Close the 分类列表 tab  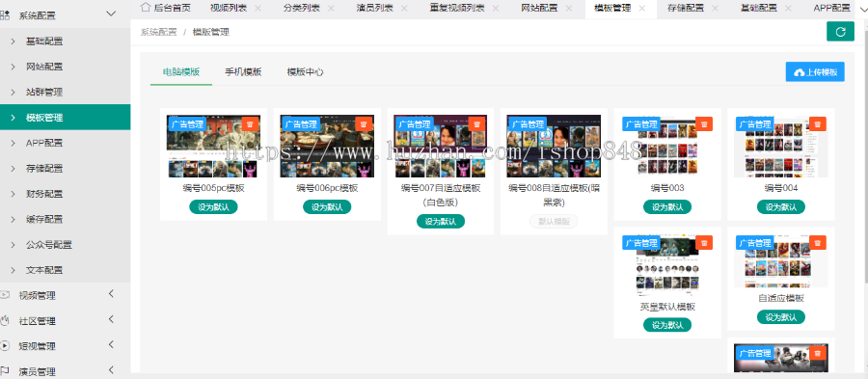click(x=331, y=9)
